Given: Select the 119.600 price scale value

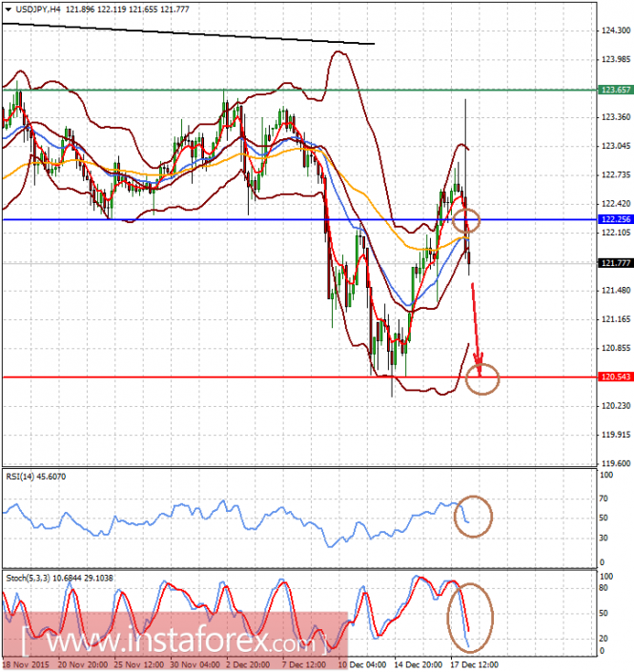Looking at the screenshot, I should tap(616, 463).
